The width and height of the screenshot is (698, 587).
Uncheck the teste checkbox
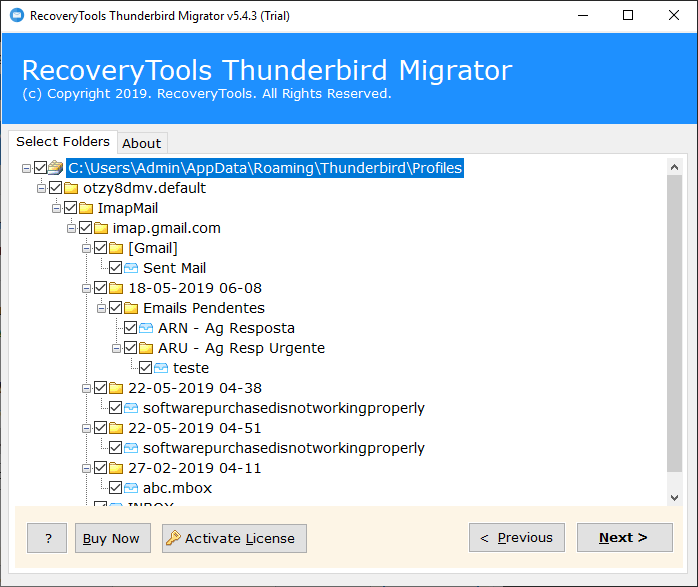click(146, 368)
